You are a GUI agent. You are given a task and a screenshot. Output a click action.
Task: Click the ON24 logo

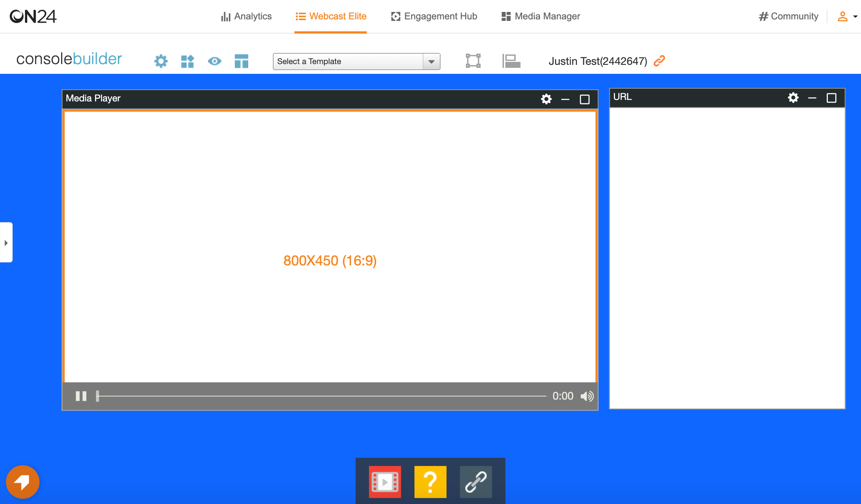pos(33,16)
